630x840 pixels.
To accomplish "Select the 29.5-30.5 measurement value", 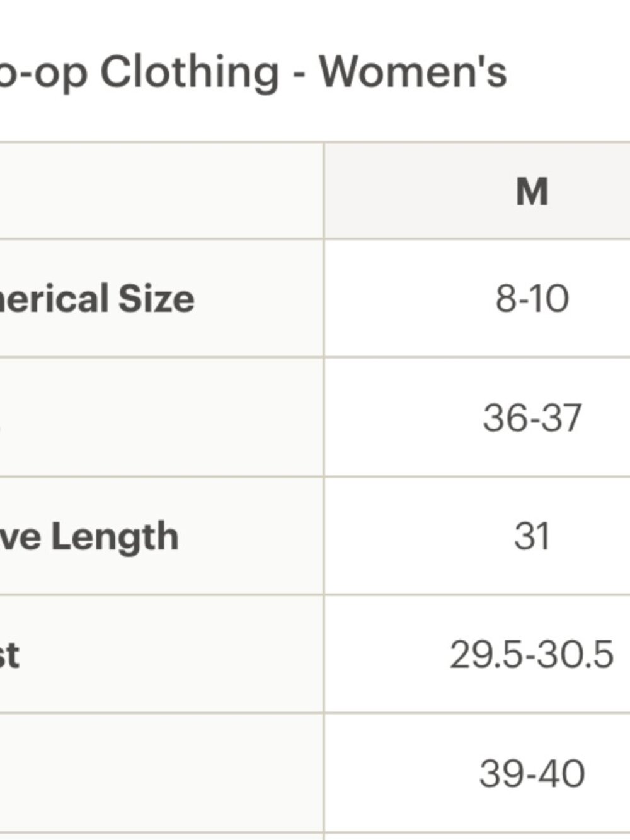I will pyautogui.click(x=531, y=655).
